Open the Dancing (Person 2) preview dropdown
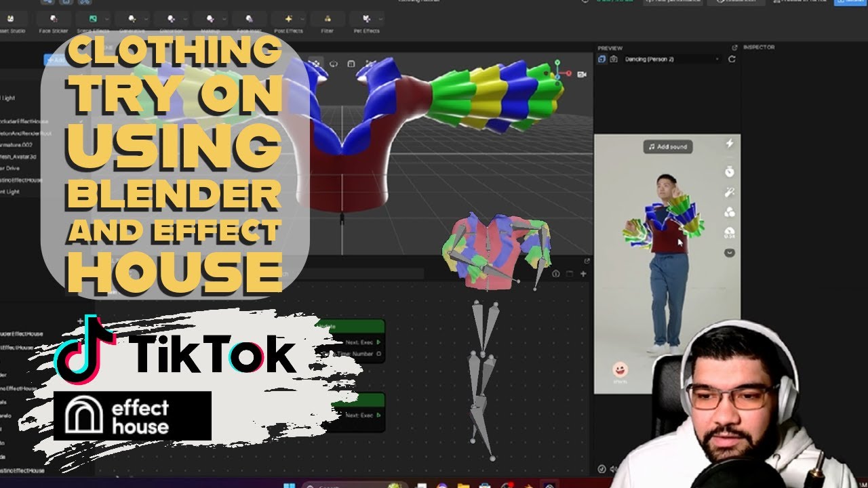 671,60
